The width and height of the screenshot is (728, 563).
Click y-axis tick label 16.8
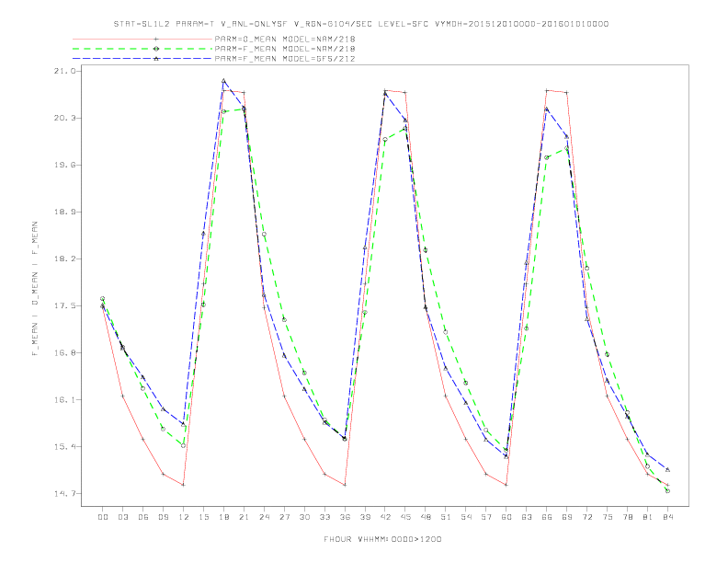point(64,352)
